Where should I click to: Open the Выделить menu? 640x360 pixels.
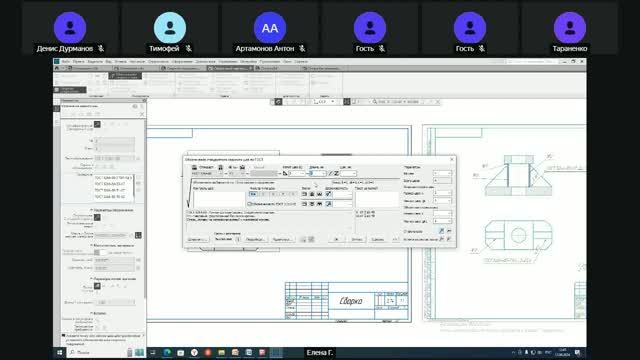click(95, 62)
